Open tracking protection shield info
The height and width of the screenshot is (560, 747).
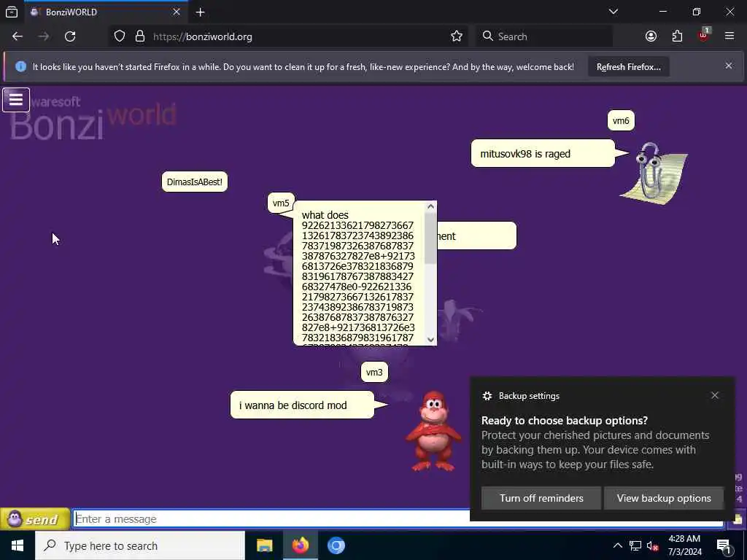pos(120,36)
